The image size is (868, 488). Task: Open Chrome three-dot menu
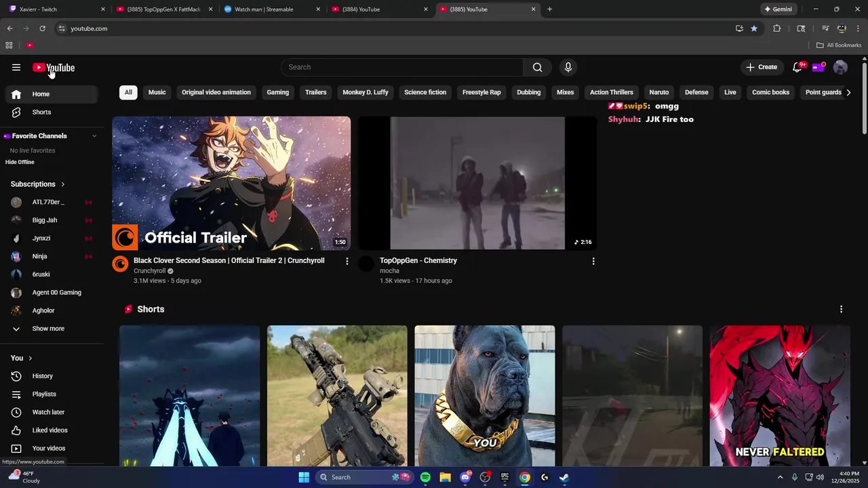click(858, 28)
